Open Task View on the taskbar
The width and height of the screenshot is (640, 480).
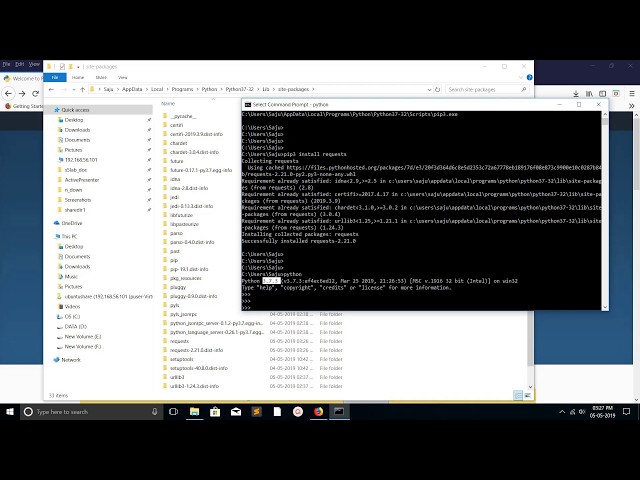(173, 412)
